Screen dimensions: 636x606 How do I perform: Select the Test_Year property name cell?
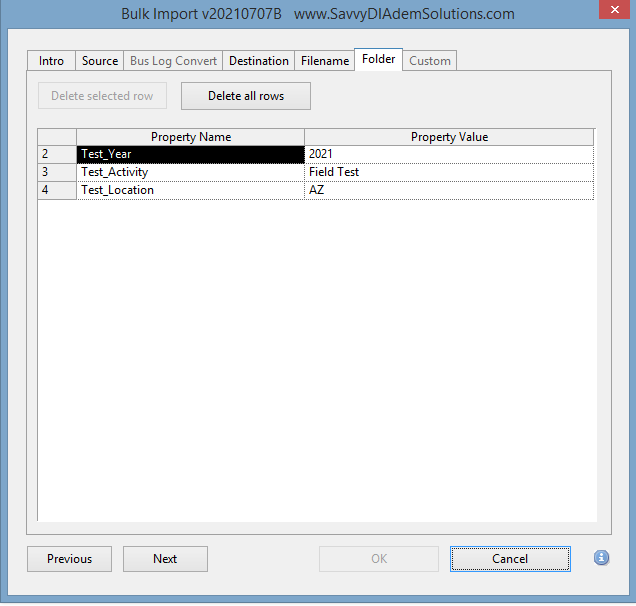[x=190, y=154]
